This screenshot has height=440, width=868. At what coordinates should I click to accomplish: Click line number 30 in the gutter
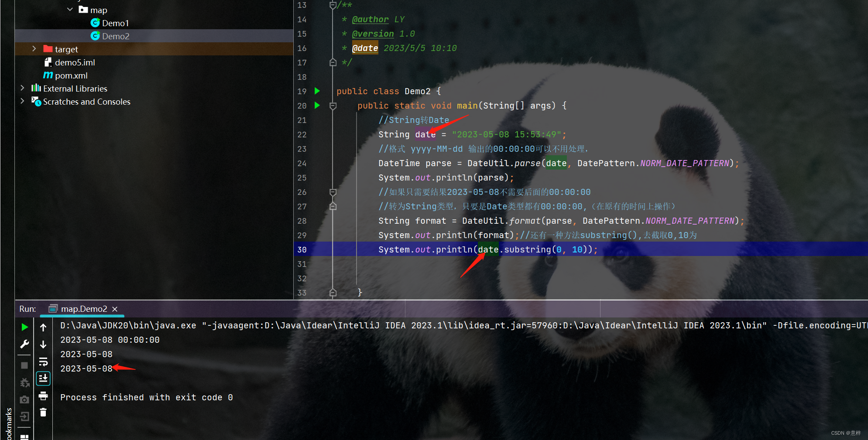coord(302,249)
